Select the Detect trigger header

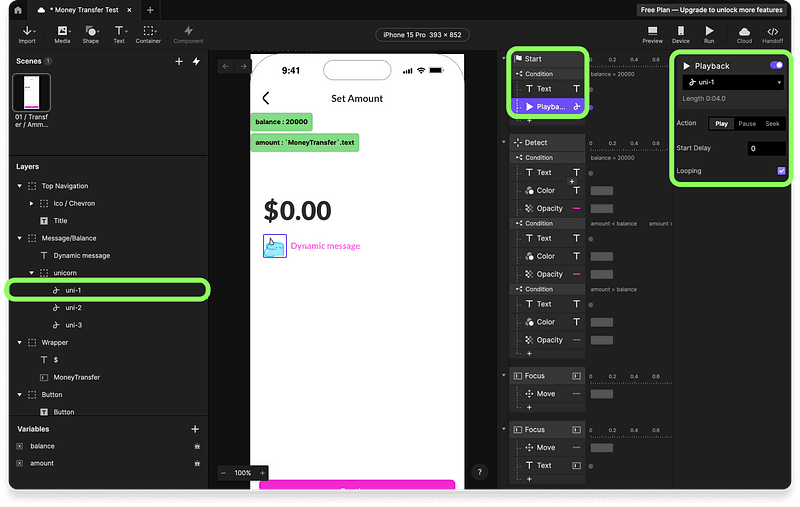pyautogui.click(x=547, y=143)
